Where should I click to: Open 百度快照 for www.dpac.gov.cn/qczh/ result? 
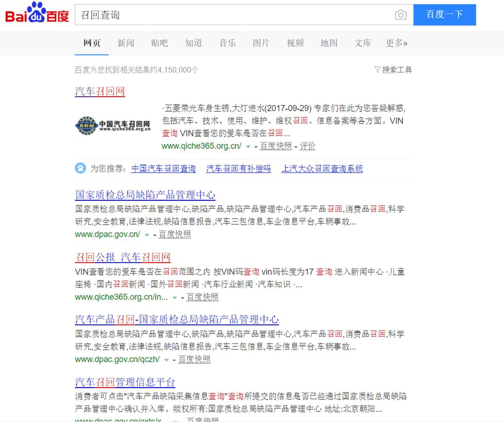point(194,359)
